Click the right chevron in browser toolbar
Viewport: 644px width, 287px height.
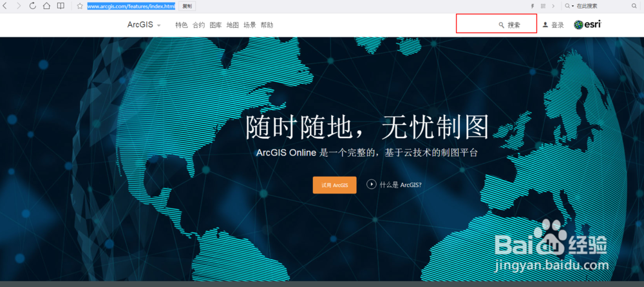[553, 6]
